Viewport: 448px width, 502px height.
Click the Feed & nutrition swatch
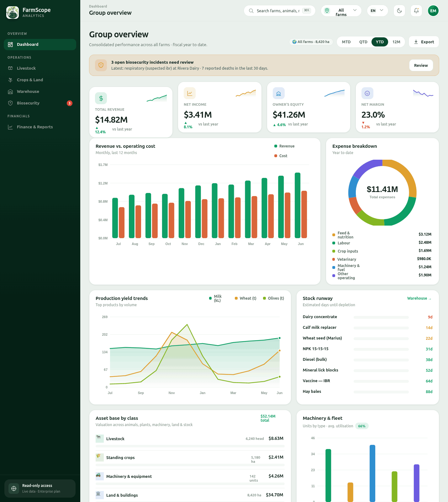click(334, 235)
